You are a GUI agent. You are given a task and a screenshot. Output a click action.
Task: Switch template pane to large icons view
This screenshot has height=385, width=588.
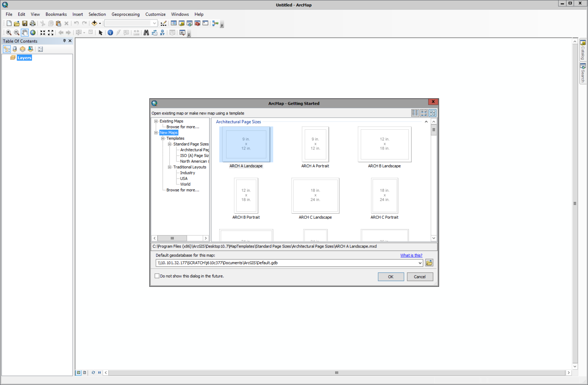(432, 113)
